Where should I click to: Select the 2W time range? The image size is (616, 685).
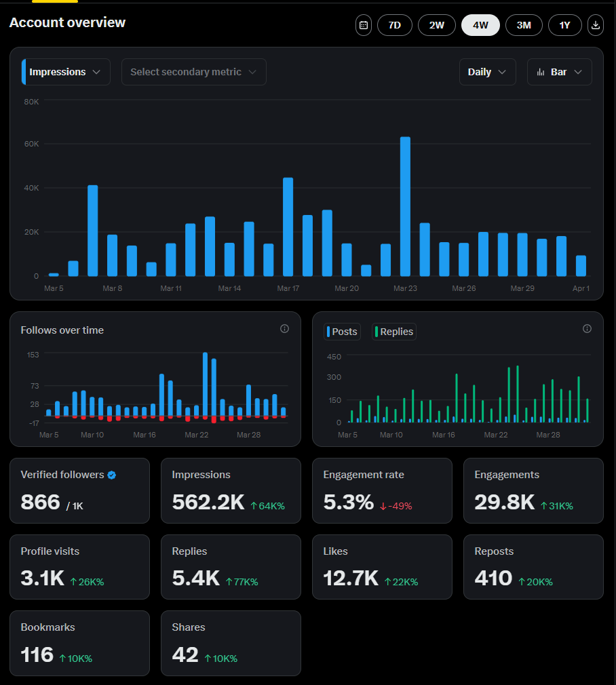click(x=436, y=25)
